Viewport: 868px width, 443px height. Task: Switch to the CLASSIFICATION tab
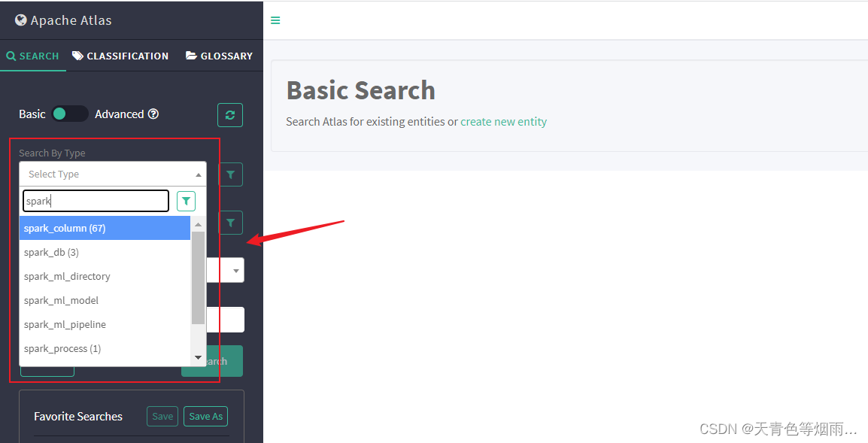(x=120, y=56)
